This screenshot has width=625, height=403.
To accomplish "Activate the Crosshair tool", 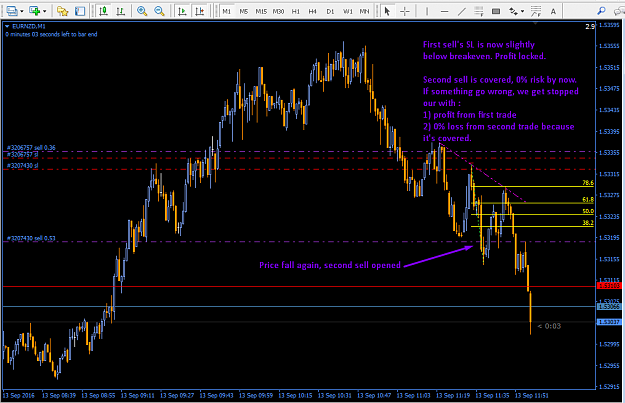I will click(x=405, y=11).
